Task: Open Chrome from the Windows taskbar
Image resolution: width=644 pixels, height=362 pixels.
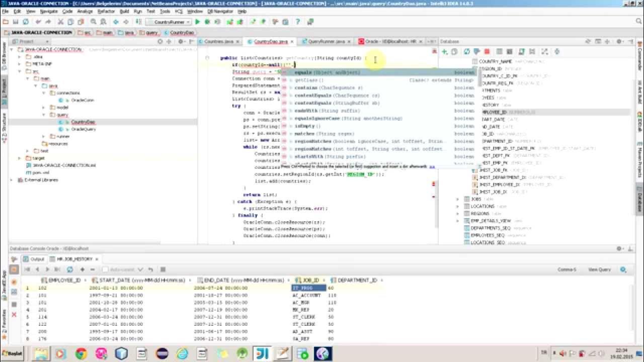Action: point(81,353)
